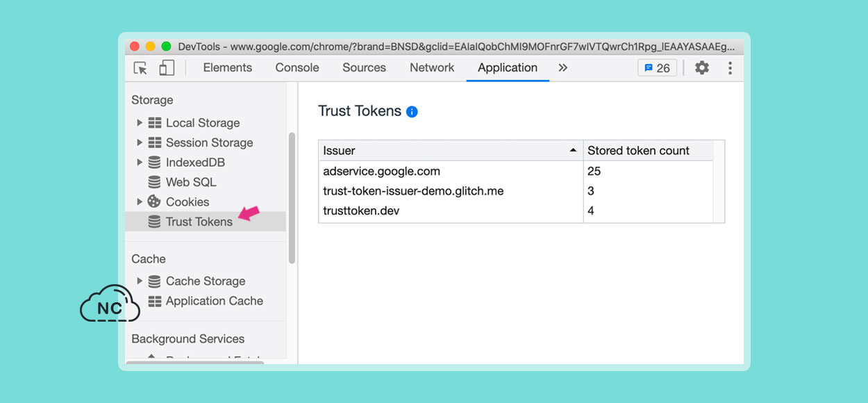
Task: Toggle the device toolbar icon
Action: (x=167, y=67)
